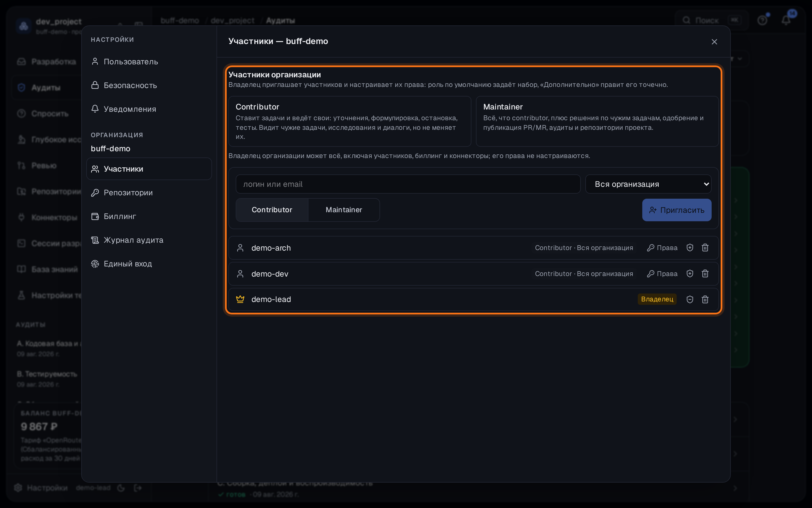The image size is (812, 508).
Task: Click the demo-dev Contributor · Вся организация label
Action: coord(584,273)
